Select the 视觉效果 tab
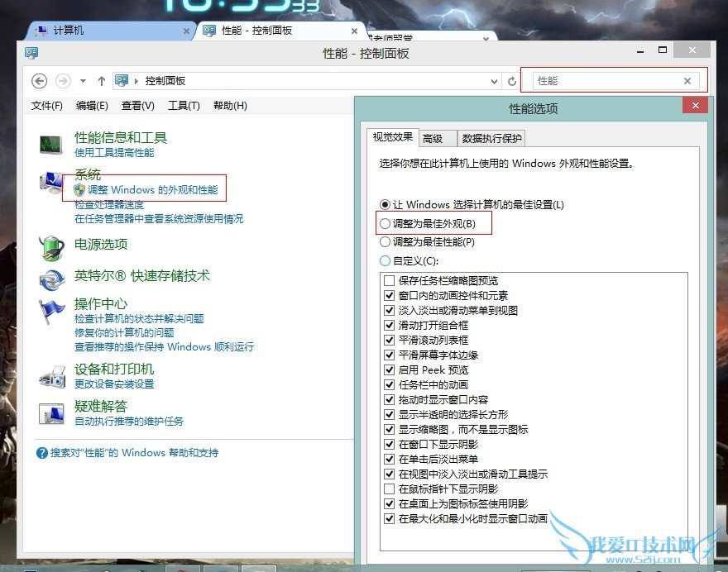Screen dimensions: 728x572 coord(393,137)
